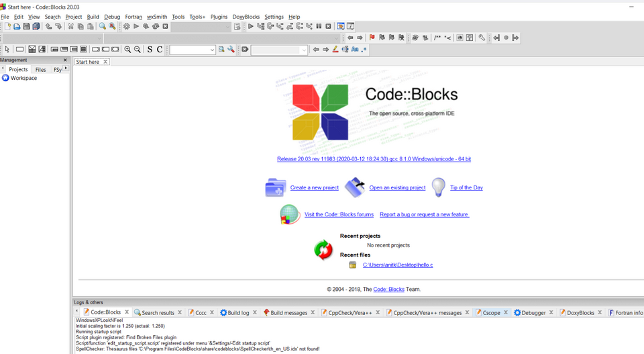Click the Abort build icon
644x354 pixels.
165,26
